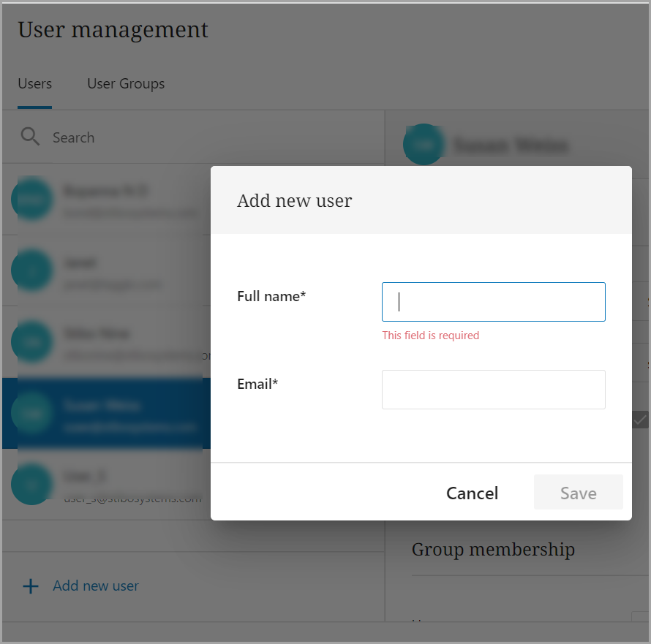Click the search magnifier icon
Viewport: 651px width, 644px height.
pos(30,137)
